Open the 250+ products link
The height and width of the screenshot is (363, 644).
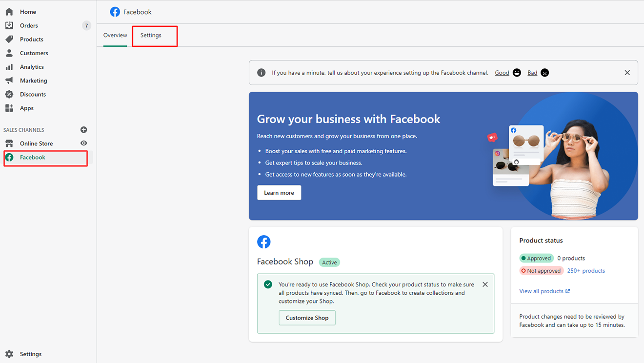point(586,271)
